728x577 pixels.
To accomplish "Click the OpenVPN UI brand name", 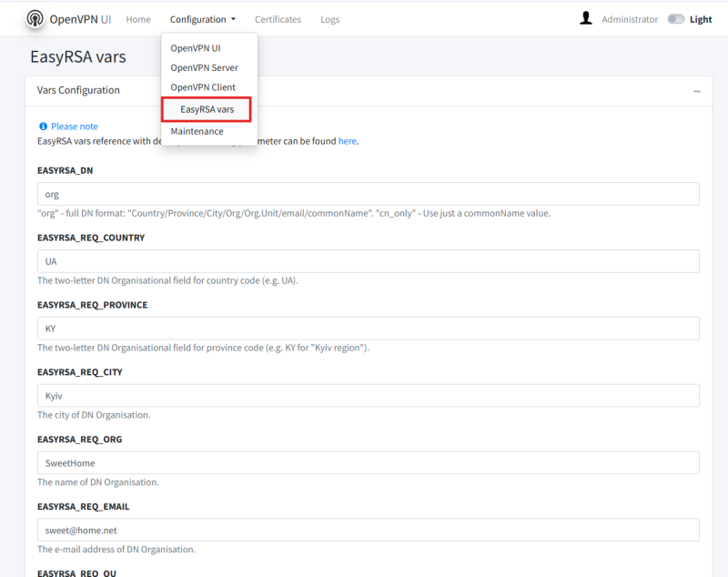I will [80, 19].
